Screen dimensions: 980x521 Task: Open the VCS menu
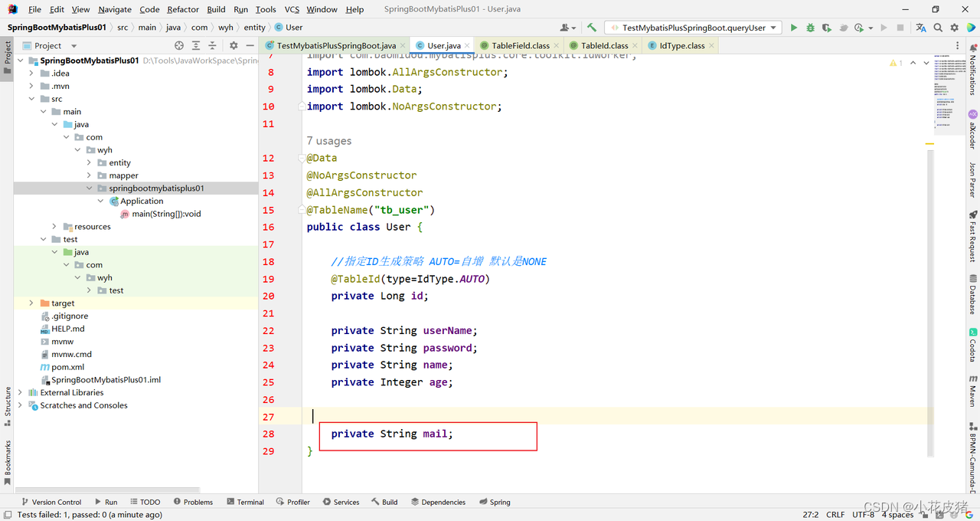click(x=292, y=9)
